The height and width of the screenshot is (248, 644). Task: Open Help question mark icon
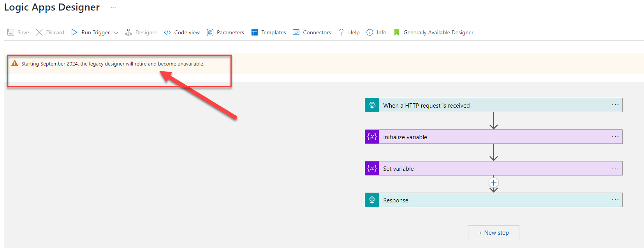click(x=341, y=32)
